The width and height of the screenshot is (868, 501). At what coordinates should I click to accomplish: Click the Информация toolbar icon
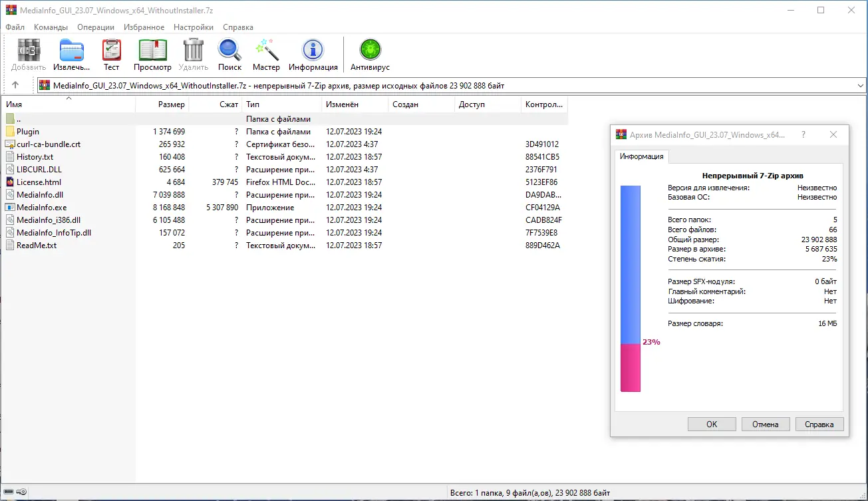(x=313, y=51)
